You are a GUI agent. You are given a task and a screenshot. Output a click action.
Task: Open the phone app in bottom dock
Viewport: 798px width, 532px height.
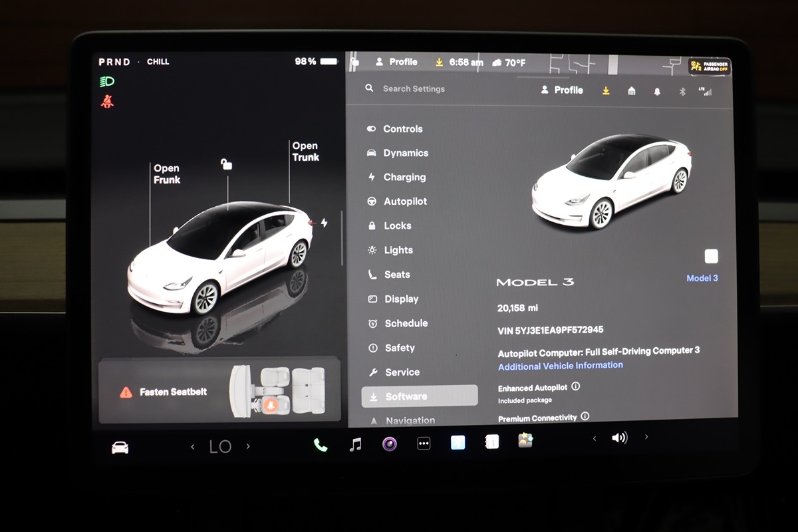pyautogui.click(x=321, y=445)
